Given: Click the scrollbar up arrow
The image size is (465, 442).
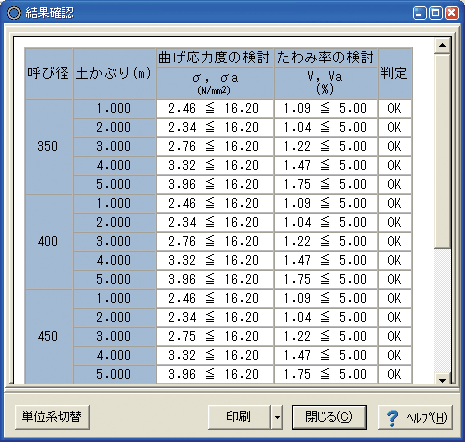Looking at the screenshot, I should [442, 46].
